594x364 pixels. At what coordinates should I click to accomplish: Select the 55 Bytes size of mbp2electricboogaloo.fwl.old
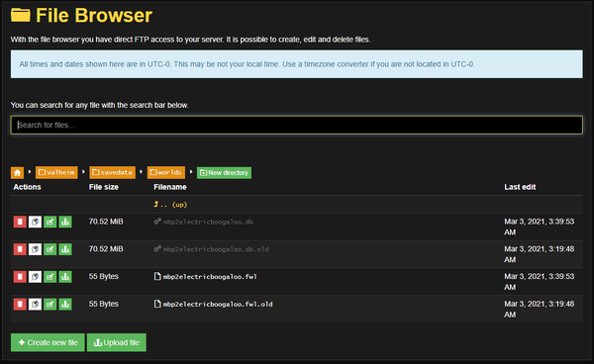pyautogui.click(x=103, y=304)
